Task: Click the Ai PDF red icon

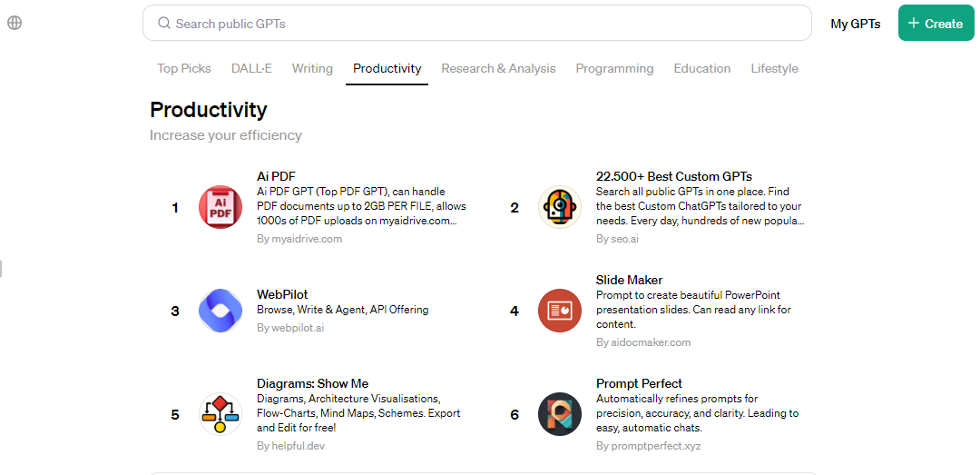Action: click(x=220, y=207)
